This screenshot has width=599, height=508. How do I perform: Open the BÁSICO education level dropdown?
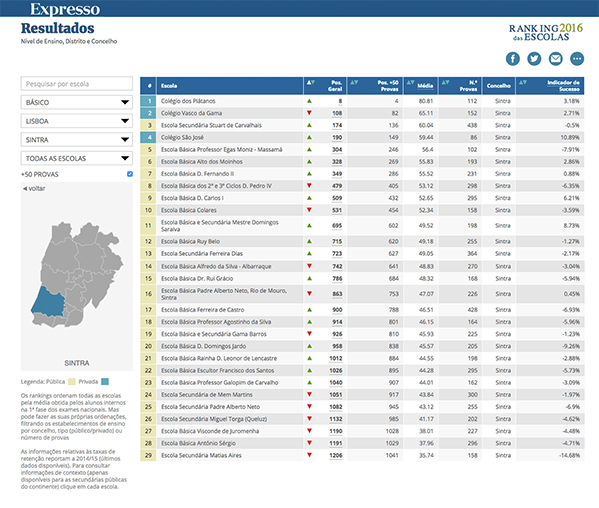point(77,102)
